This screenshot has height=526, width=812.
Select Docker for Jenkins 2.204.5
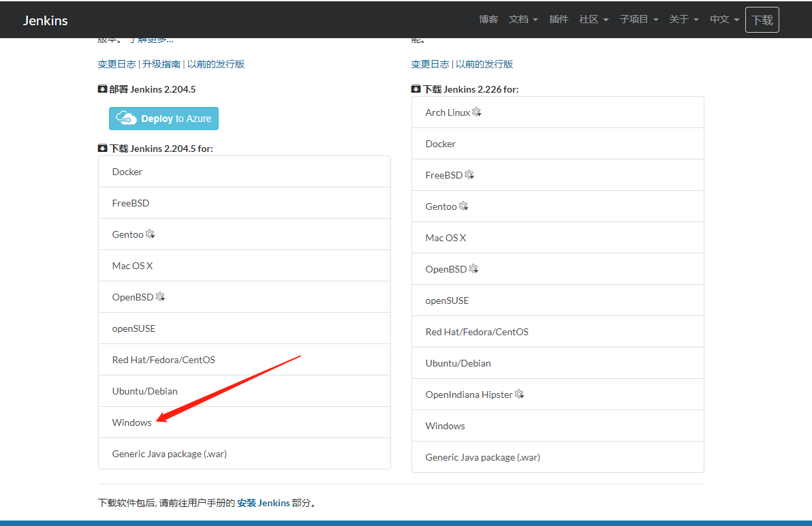click(245, 172)
